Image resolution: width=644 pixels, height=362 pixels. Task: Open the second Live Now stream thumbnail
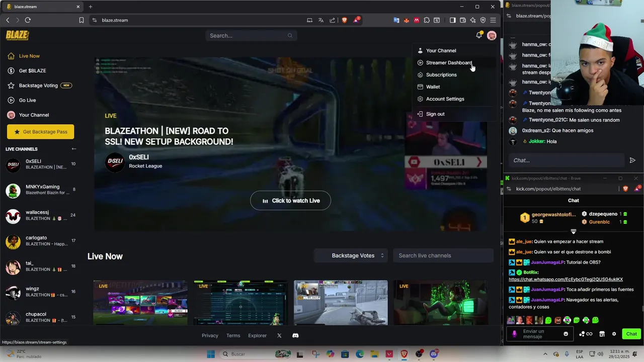[x=240, y=303]
